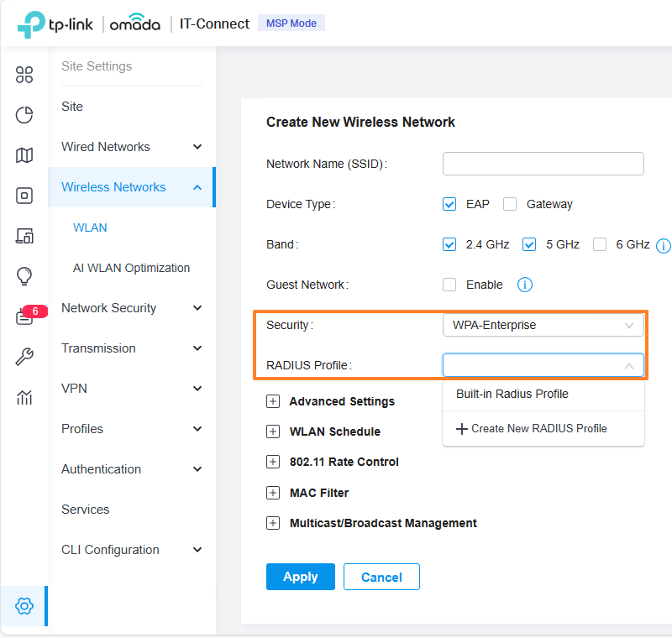Image resolution: width=672 pixels, height=638 pixels.
Task: Expand the Advanced Settings section
Action: click(x=272, y=401)
